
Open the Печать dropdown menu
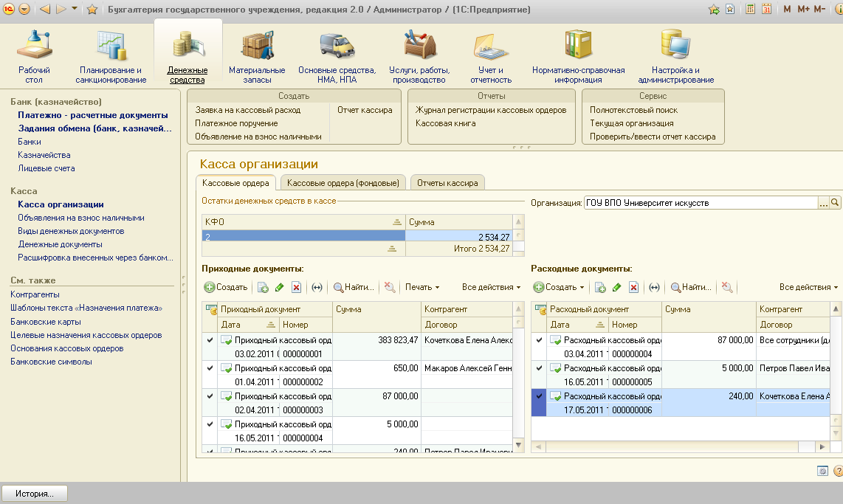[x=422, y=287]
